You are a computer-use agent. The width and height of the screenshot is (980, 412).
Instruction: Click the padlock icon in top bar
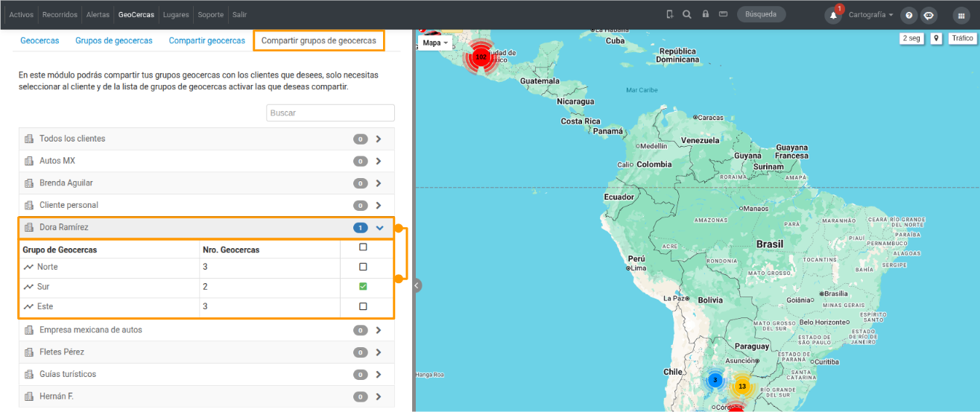pyautogui.click(x=705, y=14)
